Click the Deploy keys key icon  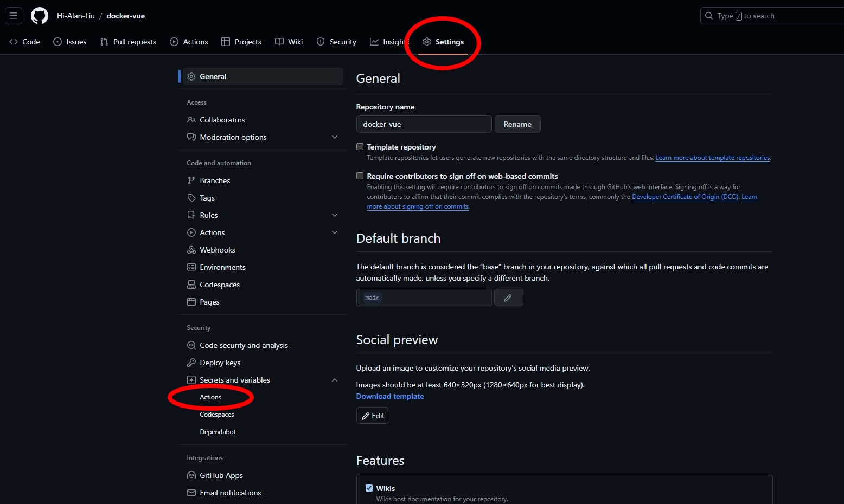click(191, 363)
